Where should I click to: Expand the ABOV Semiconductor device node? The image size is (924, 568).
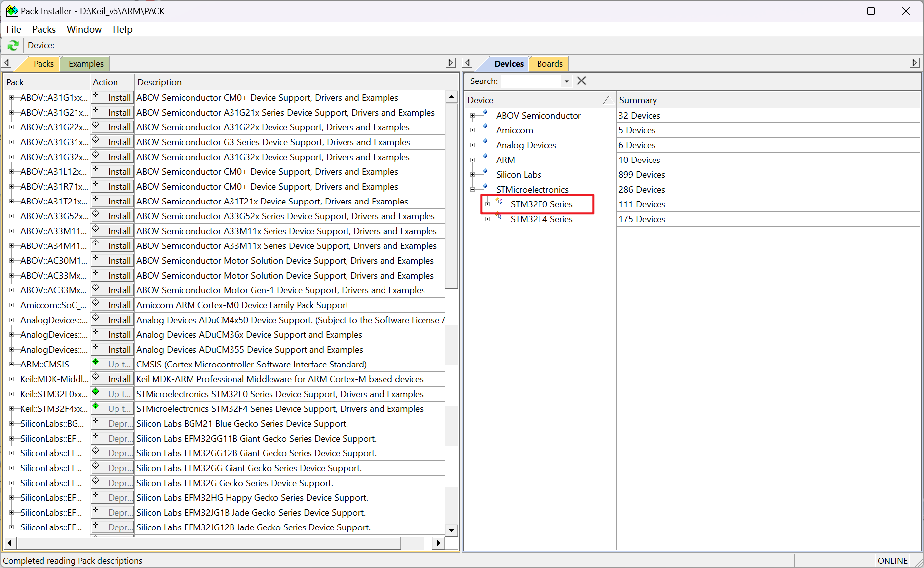click(472, 116)
